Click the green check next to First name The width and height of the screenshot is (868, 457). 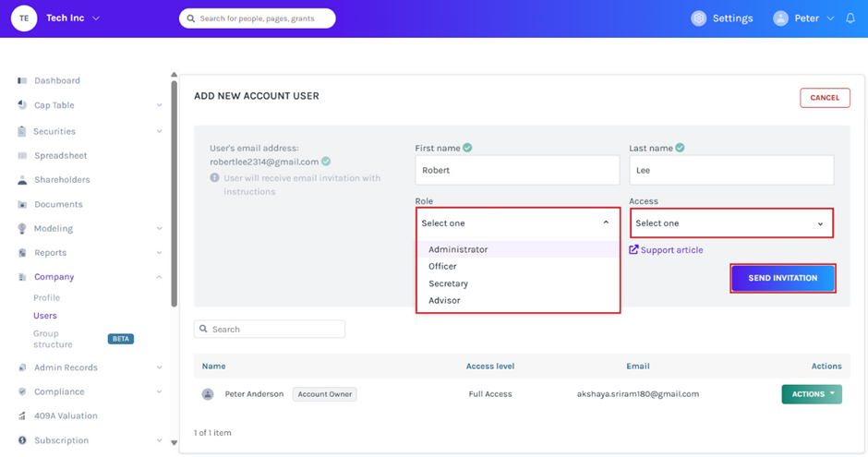[467, 148]
